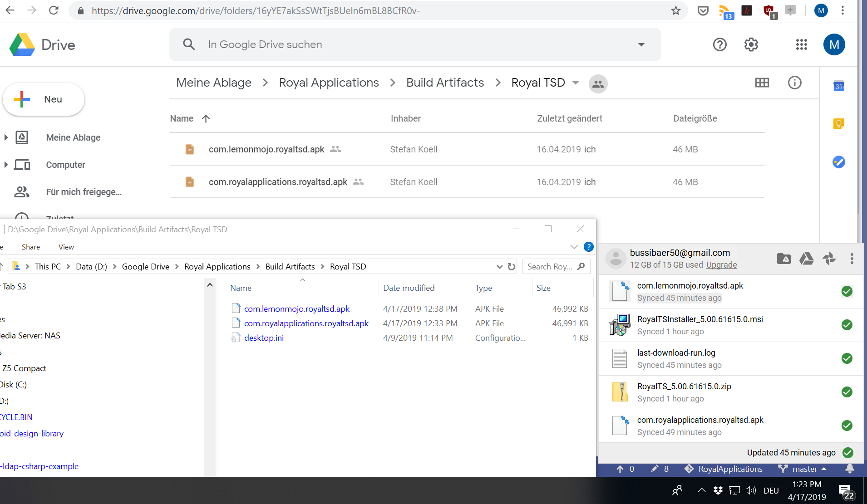The height and width of the screenshot is (504, 867).
Task: Click last-download-run.log in sync list
Action: point(731,359)
